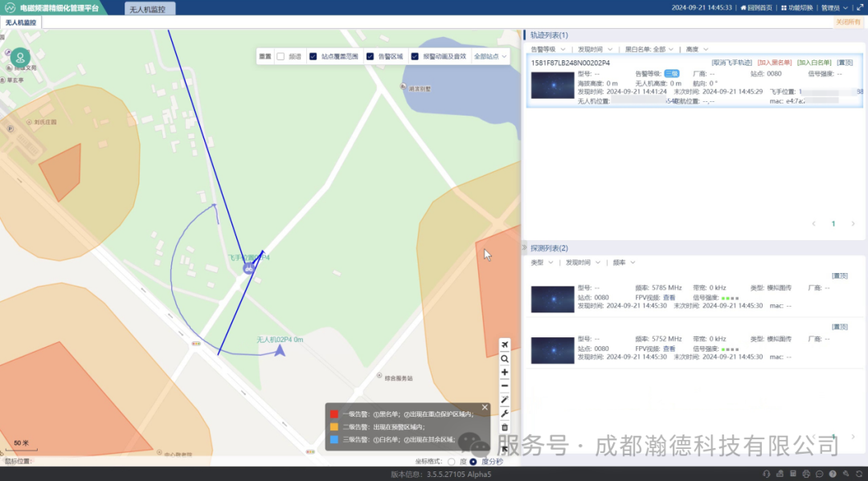
Task: Click the fullscreen expand icon in the header
Action: [x=860, y=8]
